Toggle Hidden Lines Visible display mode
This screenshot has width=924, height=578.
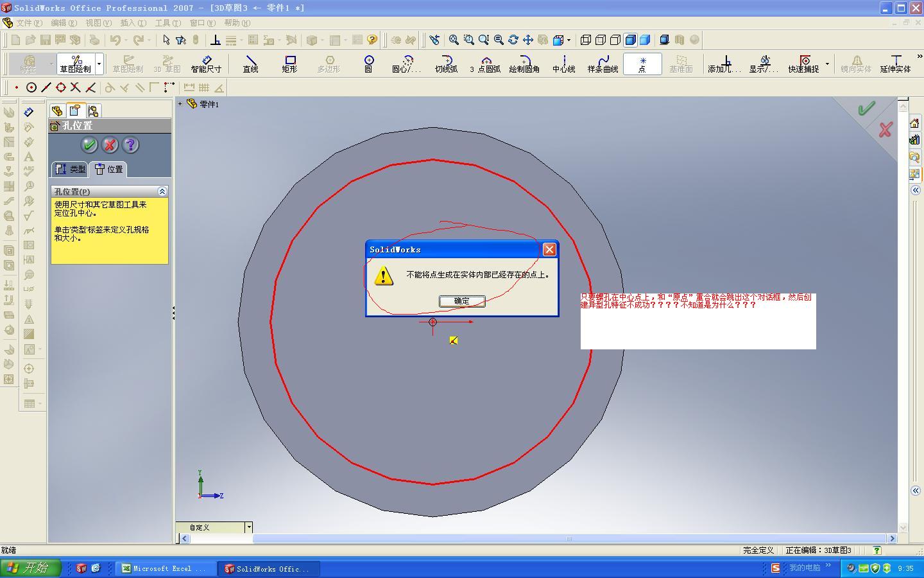[x=601, y=40]
